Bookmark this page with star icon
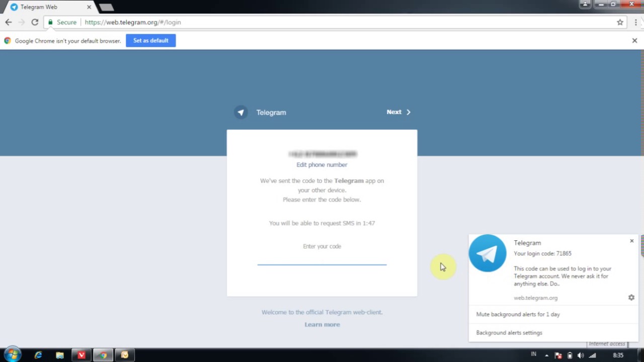The image size is (644, 362). point(620,22)
